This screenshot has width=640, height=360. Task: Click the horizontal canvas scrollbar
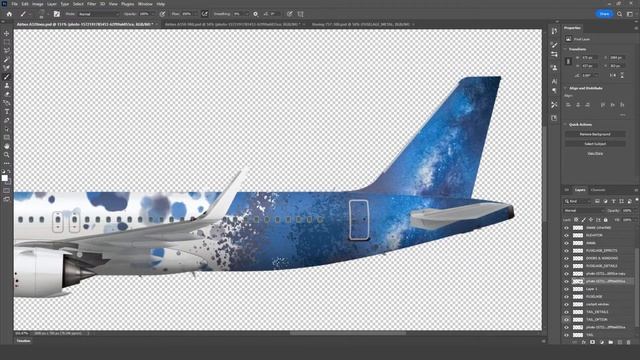[348, 333]
